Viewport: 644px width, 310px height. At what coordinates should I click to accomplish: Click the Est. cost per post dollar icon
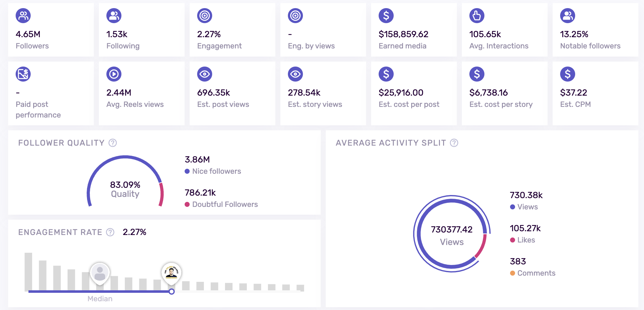(386, 74)
